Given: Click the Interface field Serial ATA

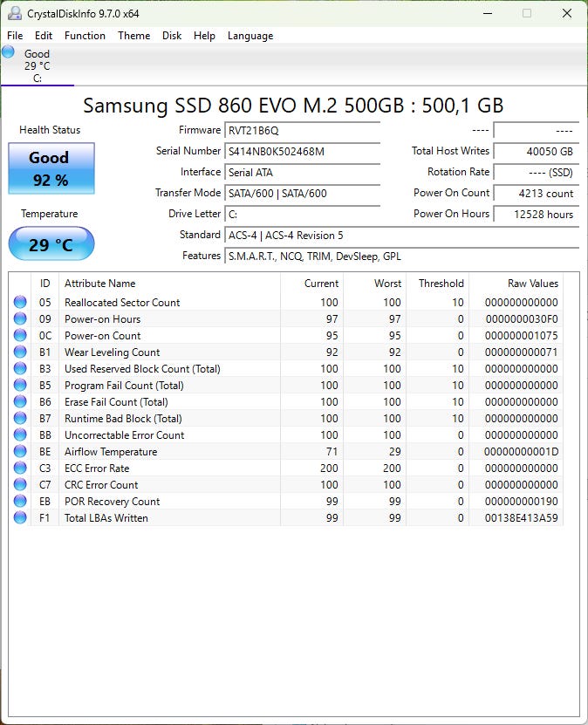Looking at the screenshot, I should (303, 173).
